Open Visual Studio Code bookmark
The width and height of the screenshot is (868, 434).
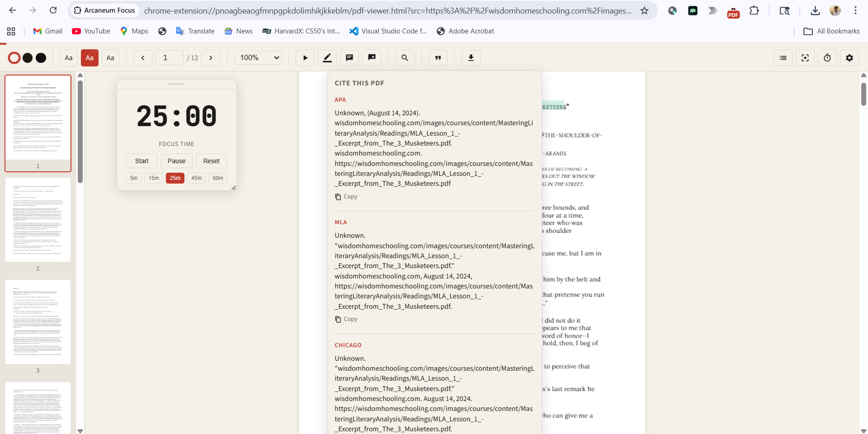(388, 31)
